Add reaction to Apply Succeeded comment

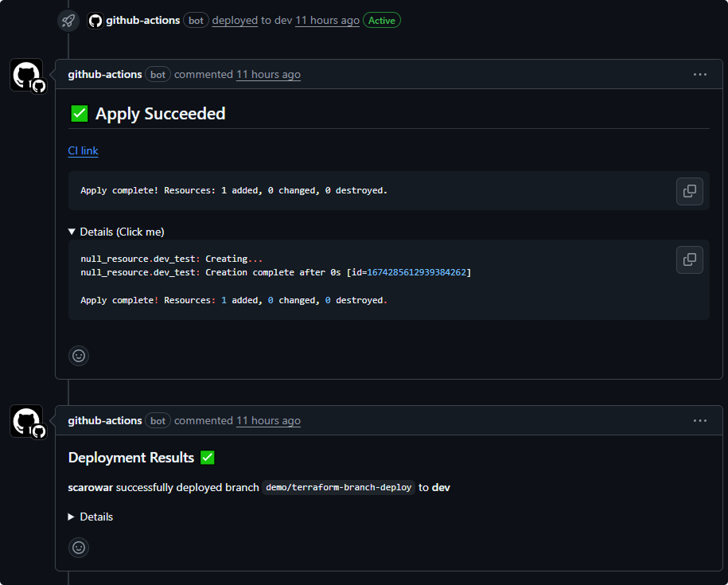tap(79, 356)
